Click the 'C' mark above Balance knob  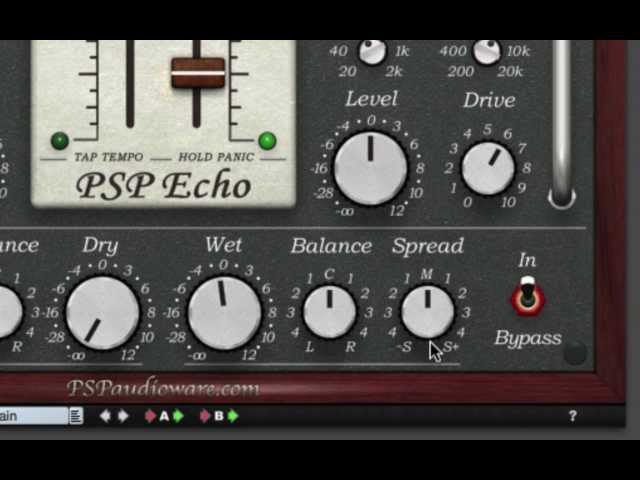click(329, 274)
